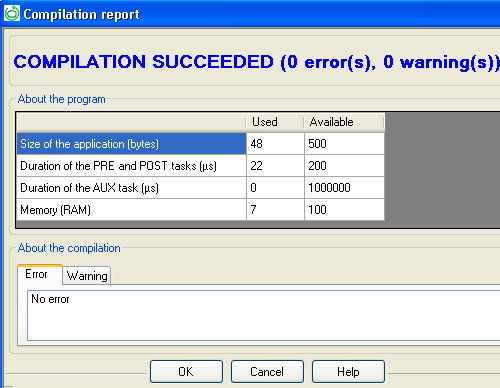This screenshot has height=388, width=500.
Task: Click the Cancel button
Action: click(267, 371)
